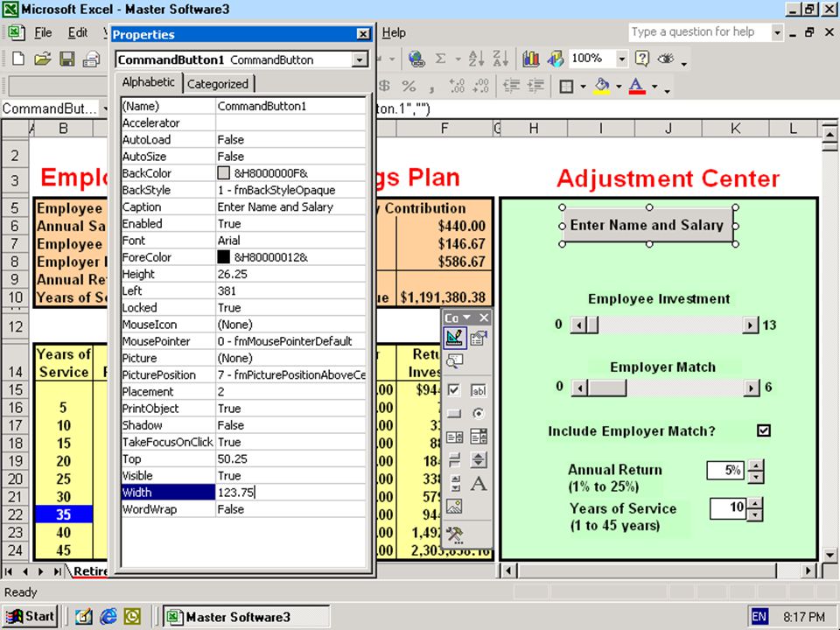Toggle the Drawing toolbar icon
The height and width of the screenshot is (630, 840).
click(555, 59)
